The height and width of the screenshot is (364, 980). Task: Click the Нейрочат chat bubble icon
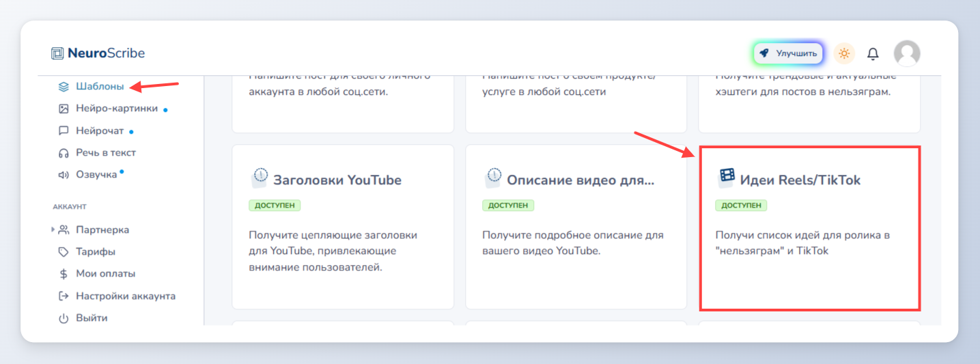coord(64,130)
